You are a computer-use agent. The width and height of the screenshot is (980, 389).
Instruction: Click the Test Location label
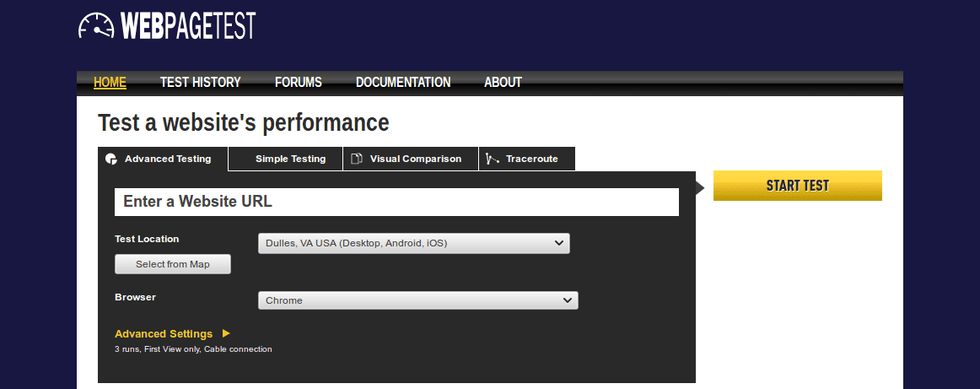coord(147,239)
